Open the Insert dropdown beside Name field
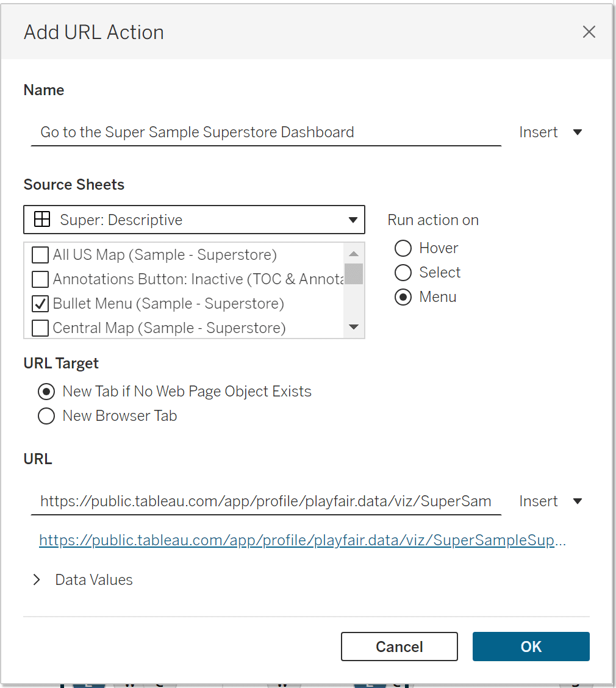The width and height of the screenshot is (616, 688). click(550, 132)
